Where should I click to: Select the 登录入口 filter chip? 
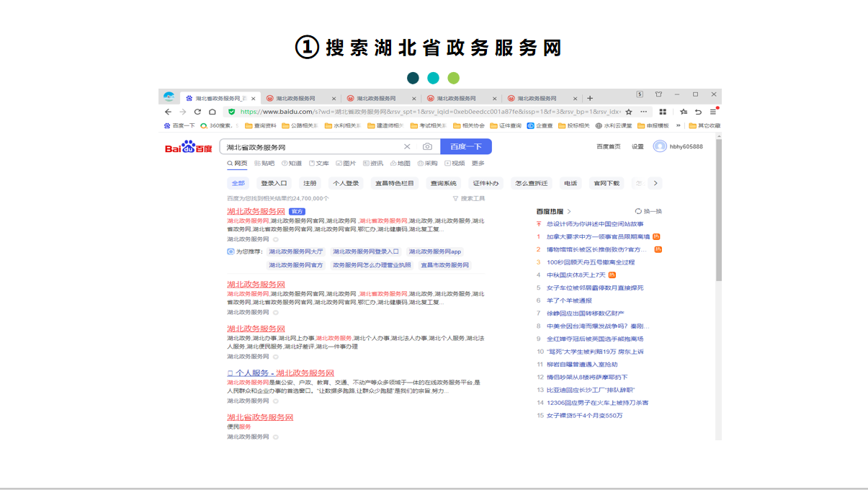pos(274,183)
